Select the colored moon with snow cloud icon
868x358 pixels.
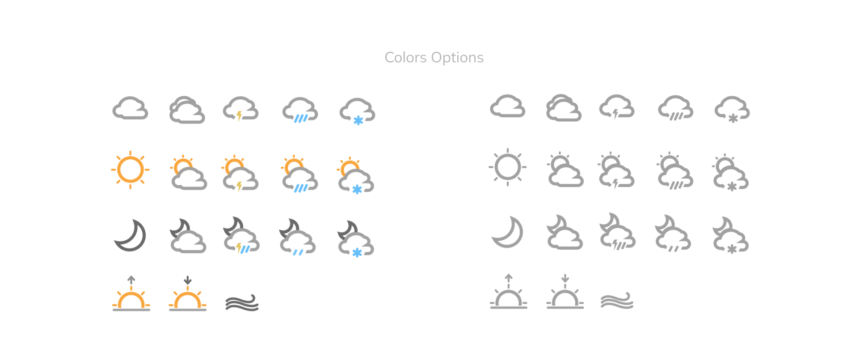click(x=356, y=239)
